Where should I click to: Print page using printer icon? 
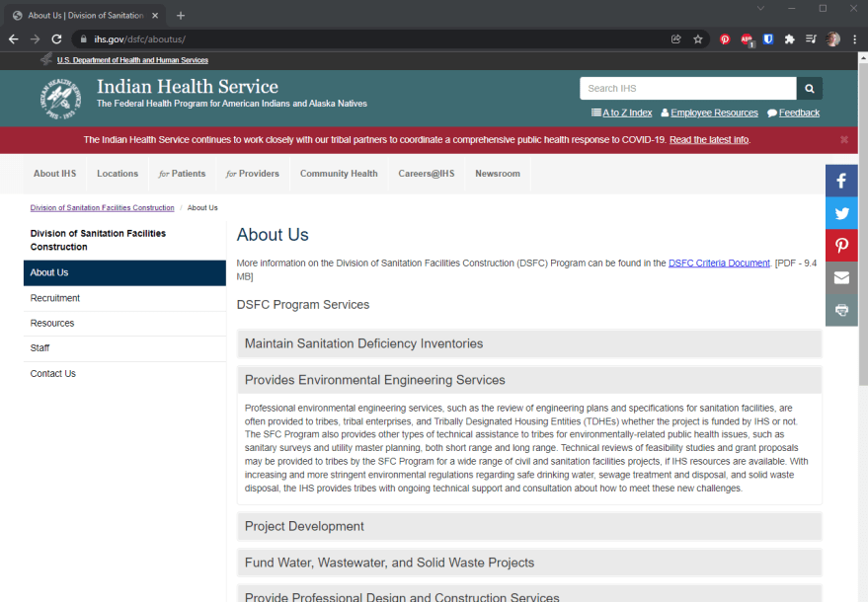click(841, 310)
